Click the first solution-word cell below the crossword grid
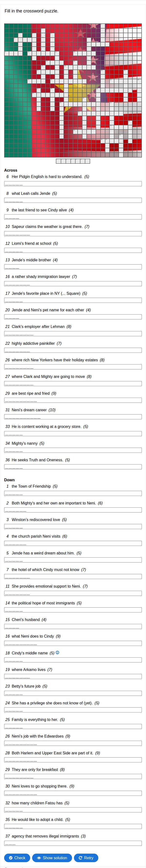 coord(59,161)
